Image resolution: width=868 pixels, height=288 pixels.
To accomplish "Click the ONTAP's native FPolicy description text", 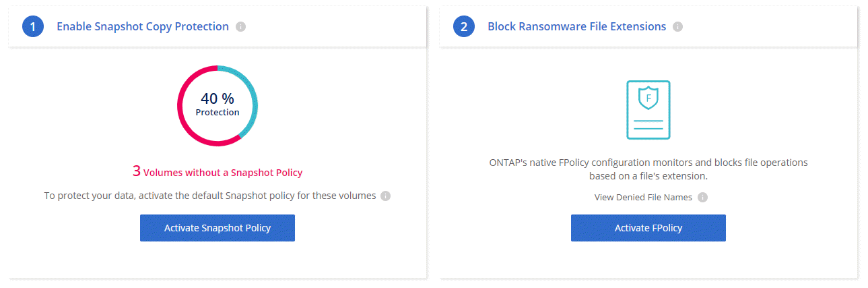I will click(x=648, y=169).
